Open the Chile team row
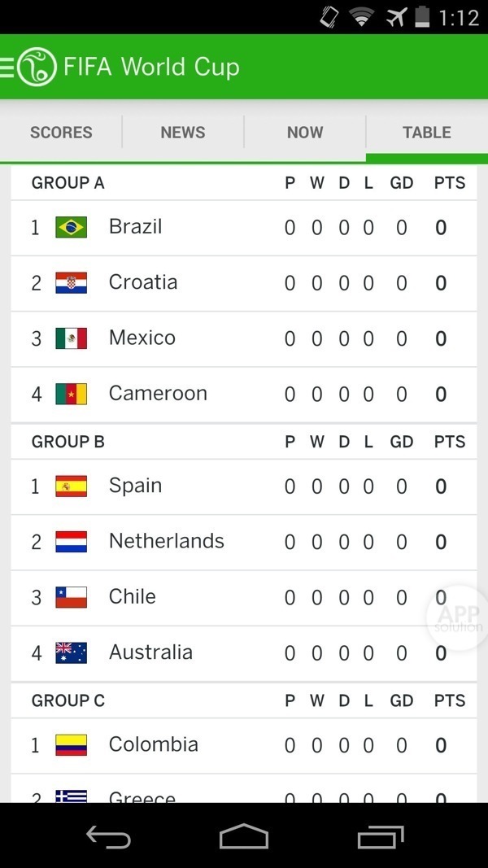Image resolution: width=488 pixels, height=868 pixels. click(x=203, y=597)
